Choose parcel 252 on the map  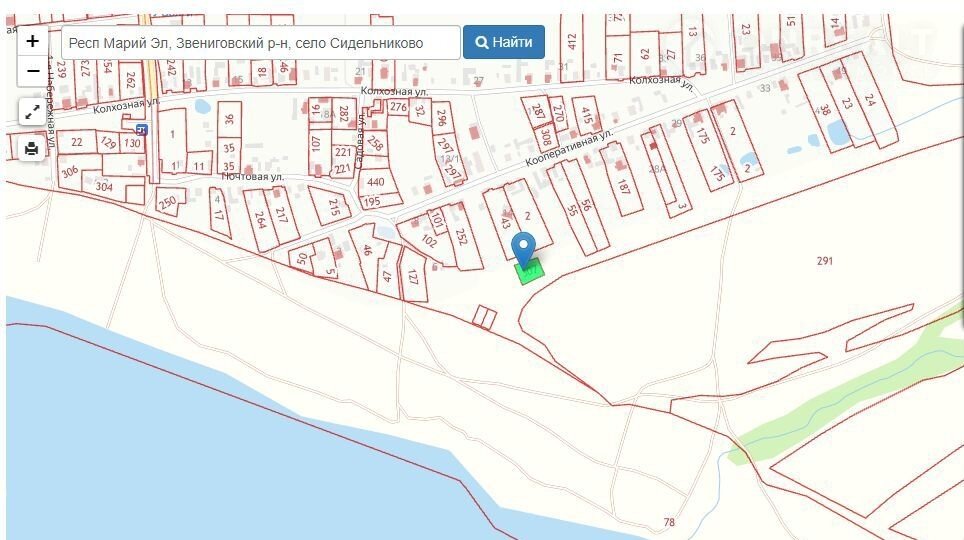[x=461, y=236]
